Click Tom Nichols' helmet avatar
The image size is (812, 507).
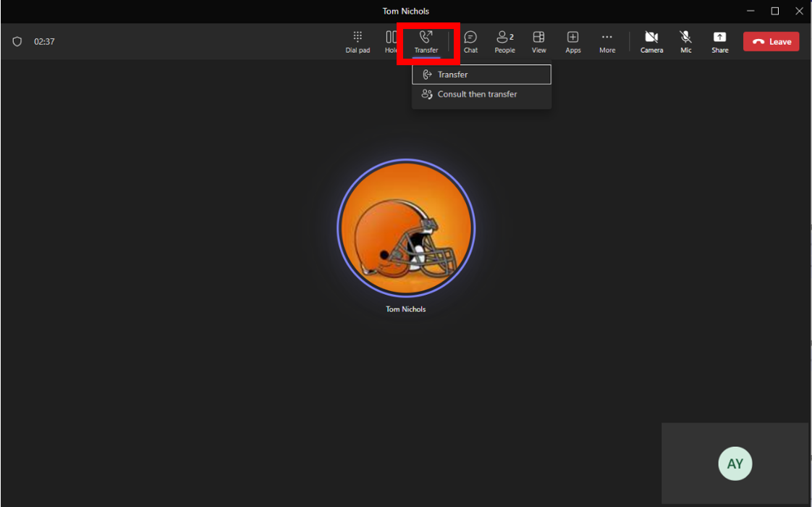pos(406,228)
